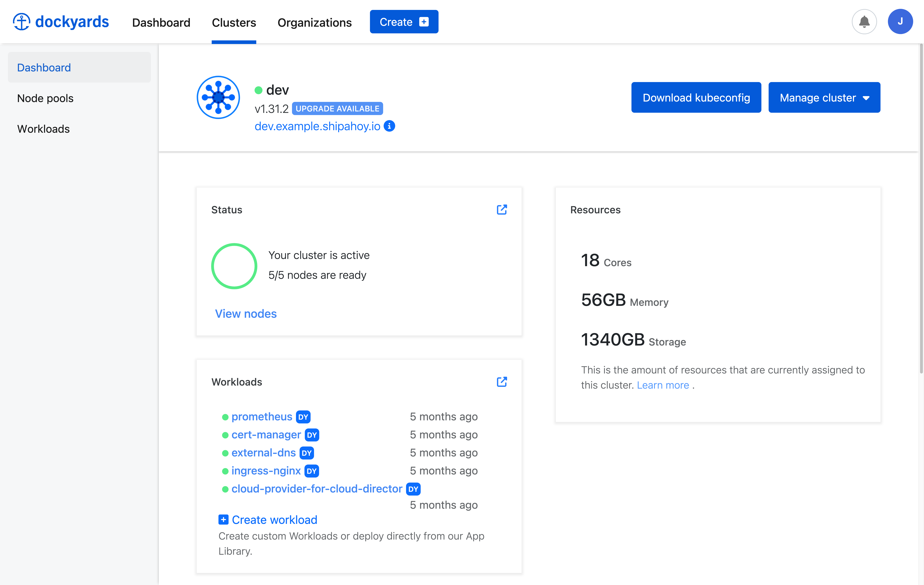The image size is (924, 585).
Task: Click 'Your cluster is active' text
Action: click(x=319, y=255)
